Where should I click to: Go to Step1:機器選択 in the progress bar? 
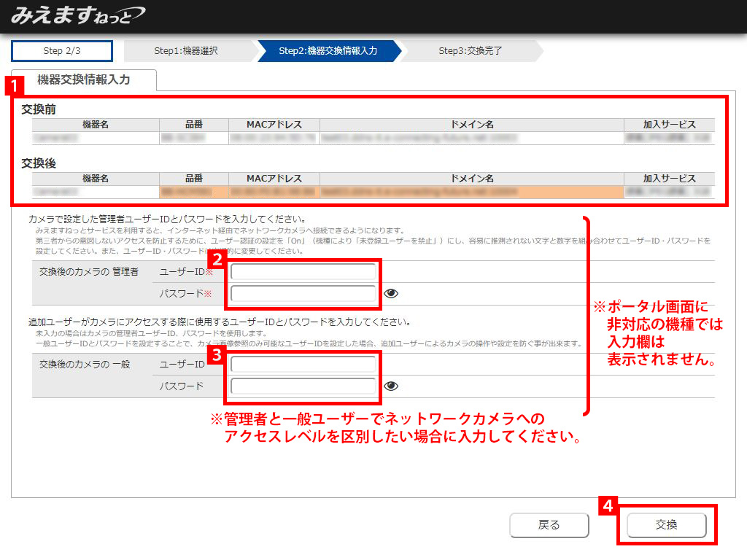(x=187, y=51)
